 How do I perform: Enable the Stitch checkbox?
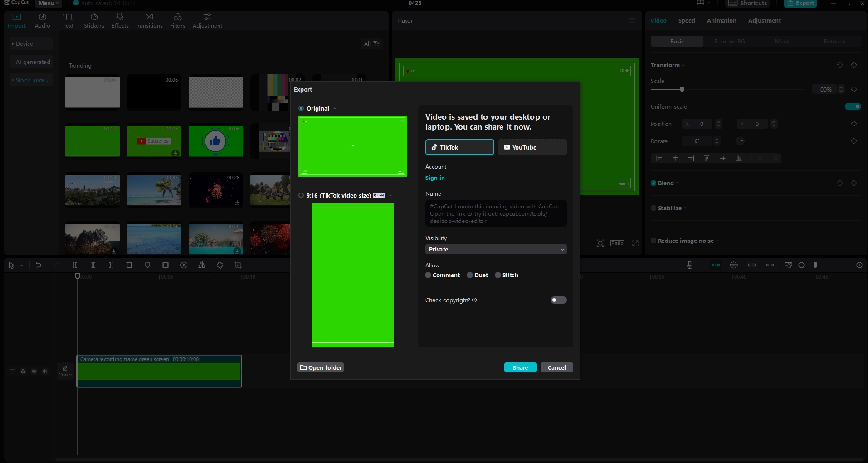pyautogui.click(x=498, y=275)
